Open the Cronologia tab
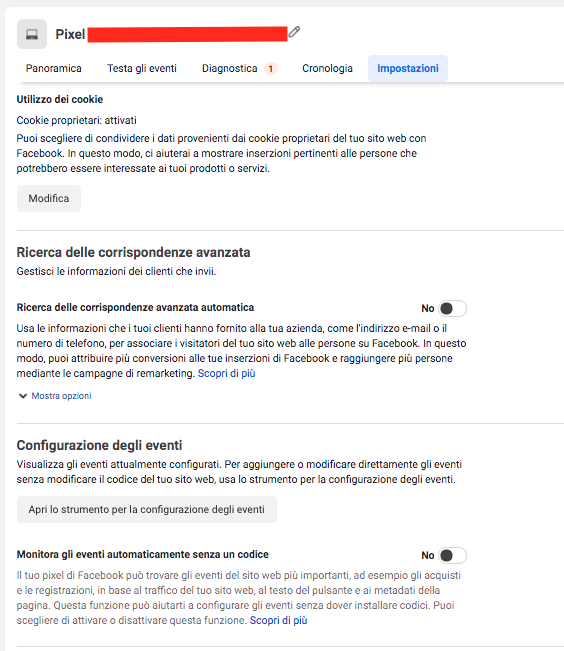Viewport: 564px width, 651px height. (327, 69)
